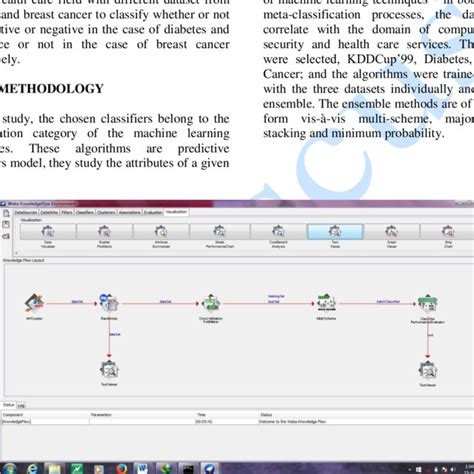Select the [KnowledgeFlow] status row
474x474 pixels.
click(237, 421)
